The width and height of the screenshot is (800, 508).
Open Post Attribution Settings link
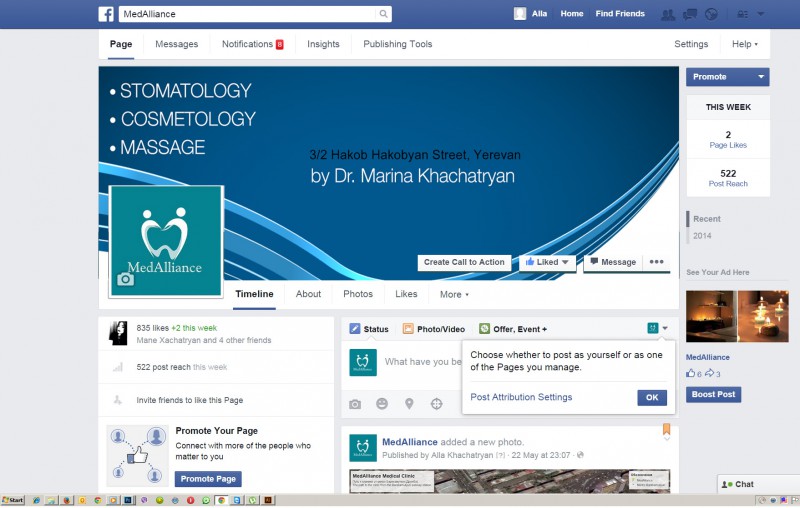tap(521, 397)
